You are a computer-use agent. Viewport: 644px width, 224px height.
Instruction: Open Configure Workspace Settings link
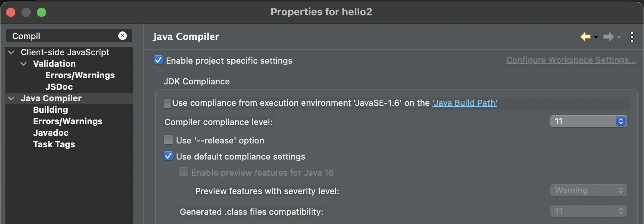pos(571,60)
